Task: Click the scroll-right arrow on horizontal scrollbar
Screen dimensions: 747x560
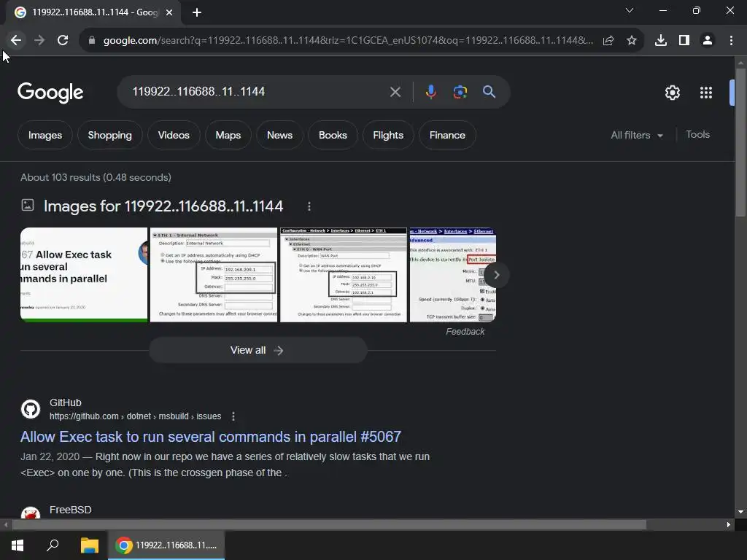Action: click(729, 525)
